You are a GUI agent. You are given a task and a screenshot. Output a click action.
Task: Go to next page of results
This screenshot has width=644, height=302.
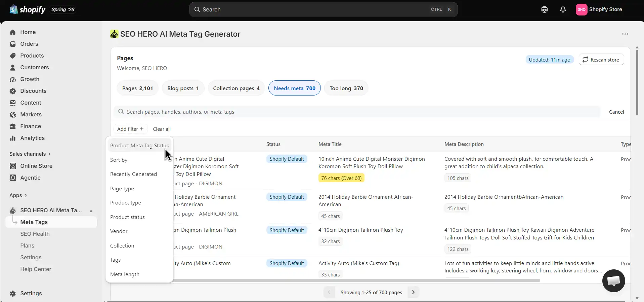click(x=413, y=292)
